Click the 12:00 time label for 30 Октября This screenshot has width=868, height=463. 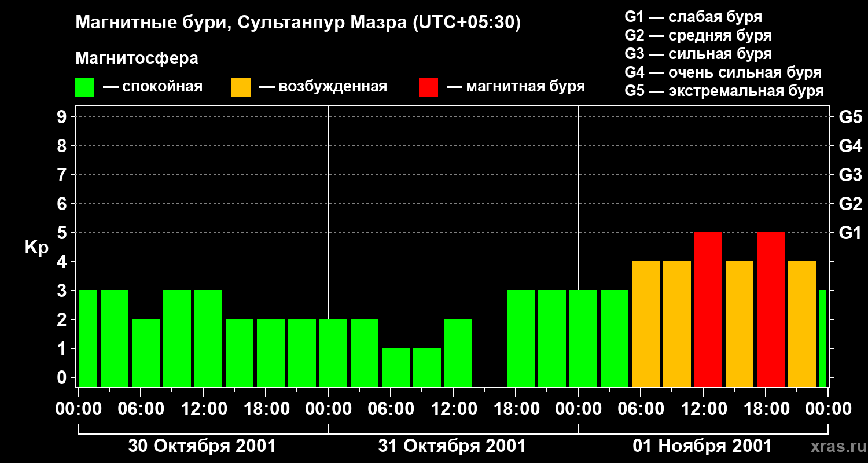pos(203,409)
